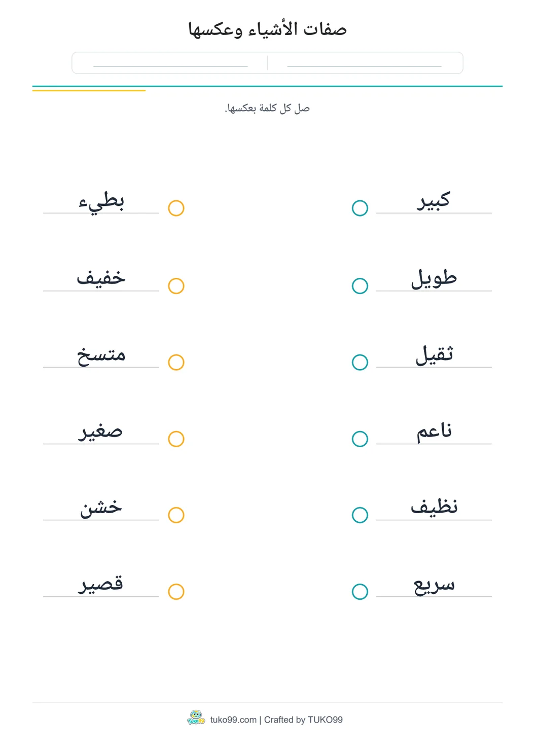Click the word كبير
This screenshot has height=756, width=535.
[434, 200]
